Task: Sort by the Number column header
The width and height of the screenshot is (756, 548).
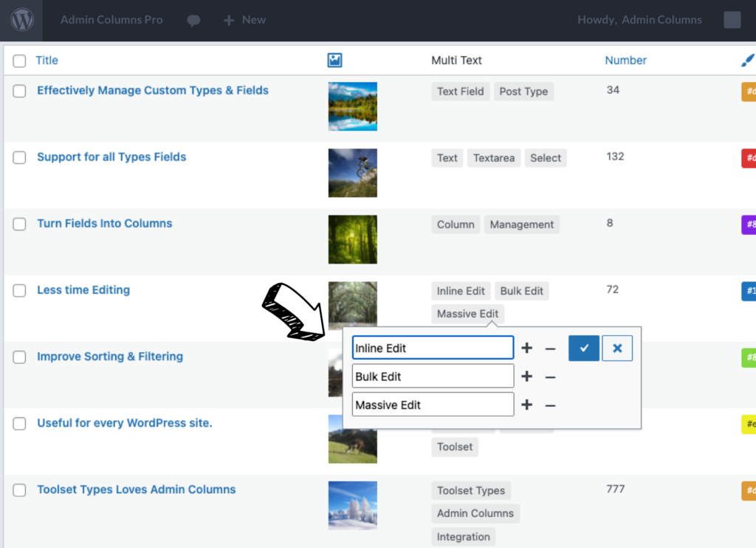Action: (x=625, y=61)
